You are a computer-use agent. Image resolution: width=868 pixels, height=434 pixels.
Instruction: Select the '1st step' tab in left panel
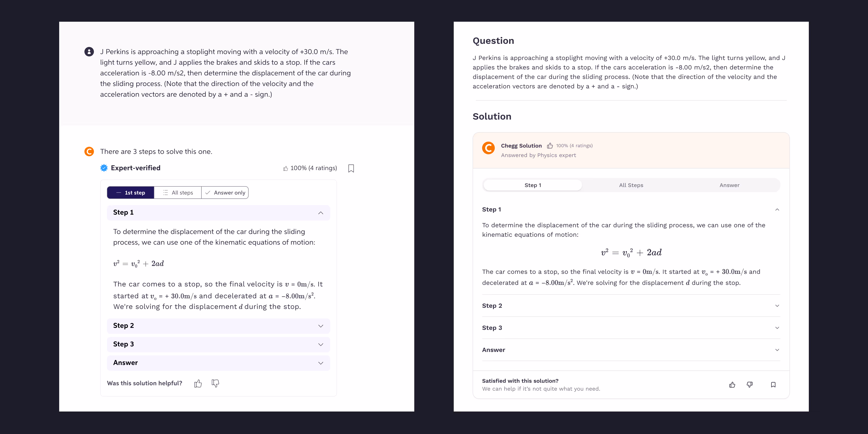[x=131, y=193]
